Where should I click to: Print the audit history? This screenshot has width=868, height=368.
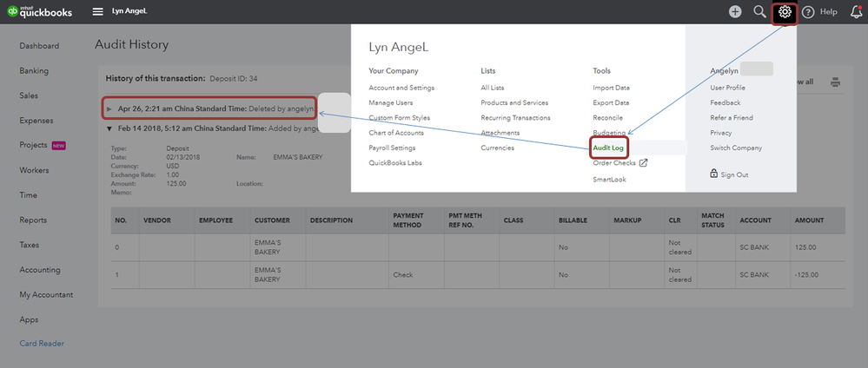pyautogui.click(x=835, y=82)
